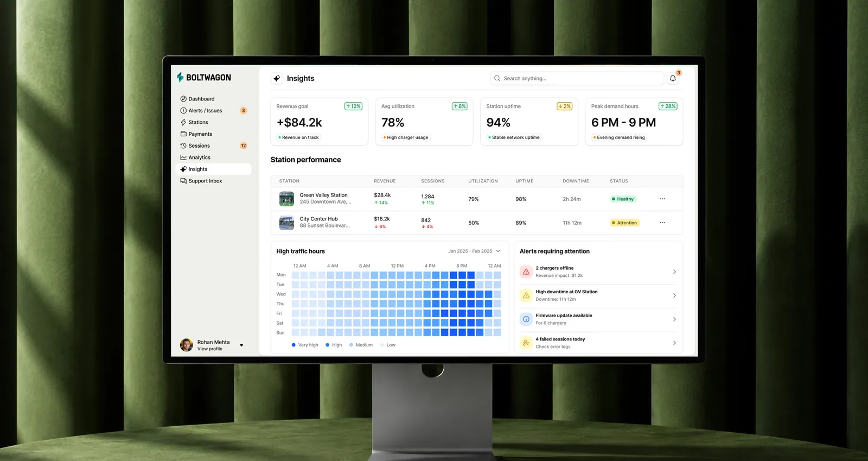Click the Revenue goal +$84.2k value
868x461 pixels.
click(x=299, y=123)
